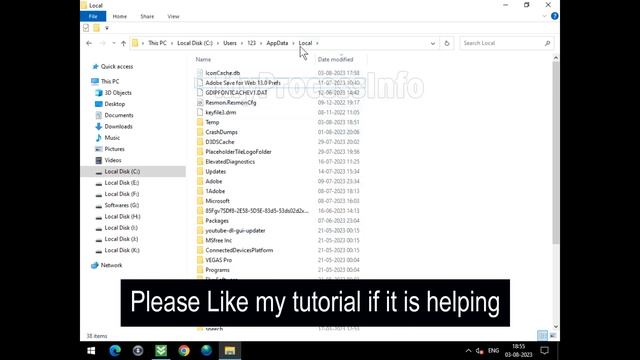Viewport: 640px width, 360px height.
Task: Select ConnectedDevicesPlatform folder
Action: (239, 250)
